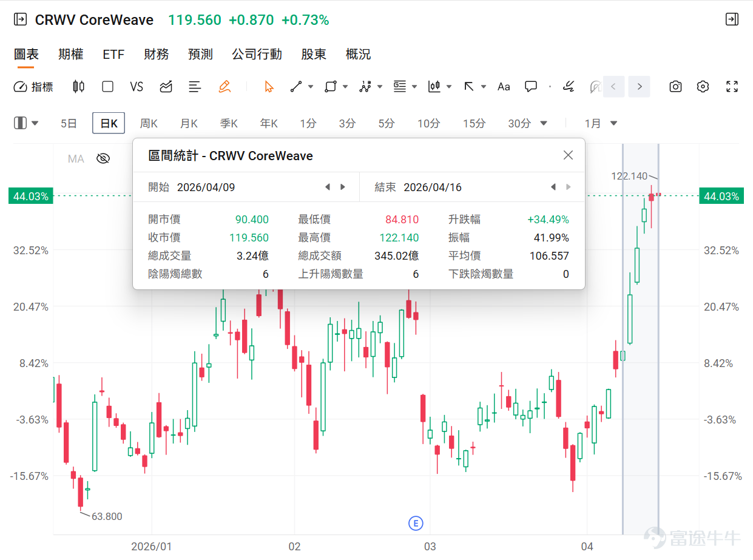The height and width of the screenshot is (560, 753).
Task: Expand the line tool dropdown arrow
Action: pyautogui.click(x=311, y=87)
